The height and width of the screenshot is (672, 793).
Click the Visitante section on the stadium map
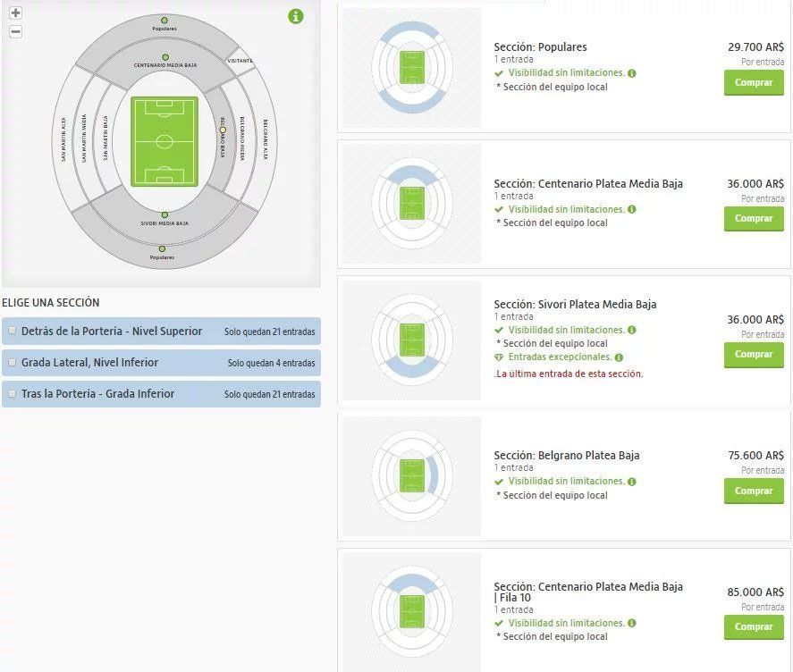tap(240, 61)
